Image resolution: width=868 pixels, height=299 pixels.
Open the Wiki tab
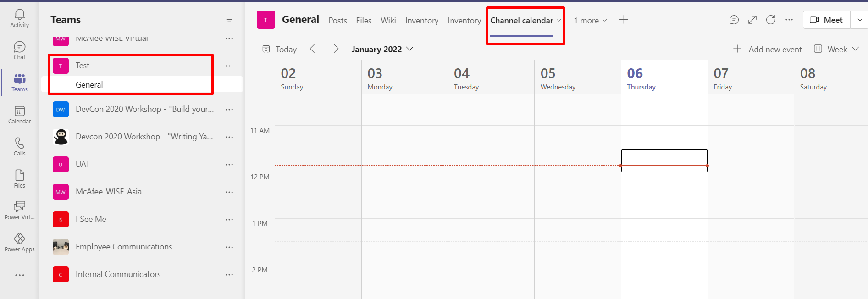click(388, 20)
